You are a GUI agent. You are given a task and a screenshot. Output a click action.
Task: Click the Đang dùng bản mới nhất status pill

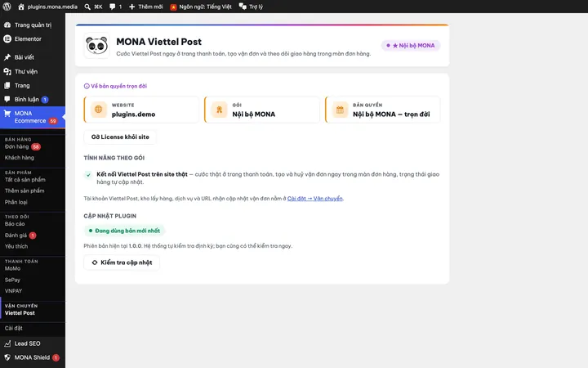click(x=124, y=231)
